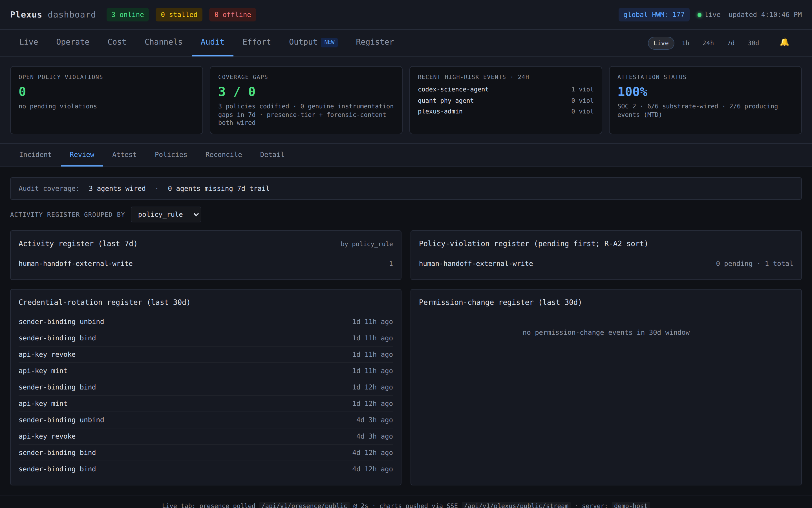
Task: Click the sender-binding unbind row from 4d 3h ago
Action: tap(206, 420)
